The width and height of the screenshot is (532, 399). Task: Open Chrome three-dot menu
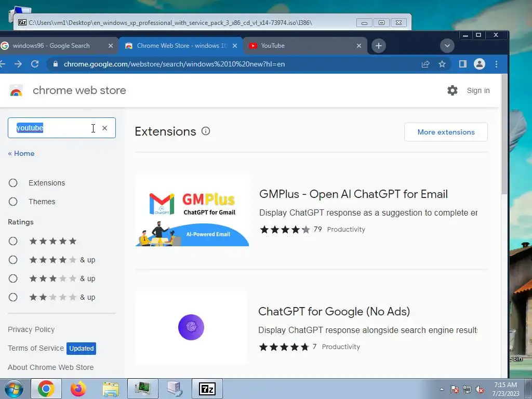[x=496, y=64]
